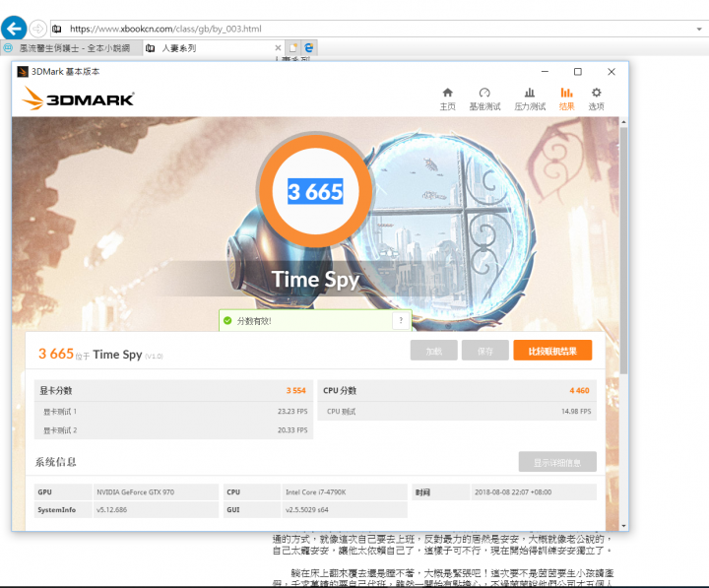Click the Time Spy title on the banner
Screen dimensions: 709x588
[315, 280]
